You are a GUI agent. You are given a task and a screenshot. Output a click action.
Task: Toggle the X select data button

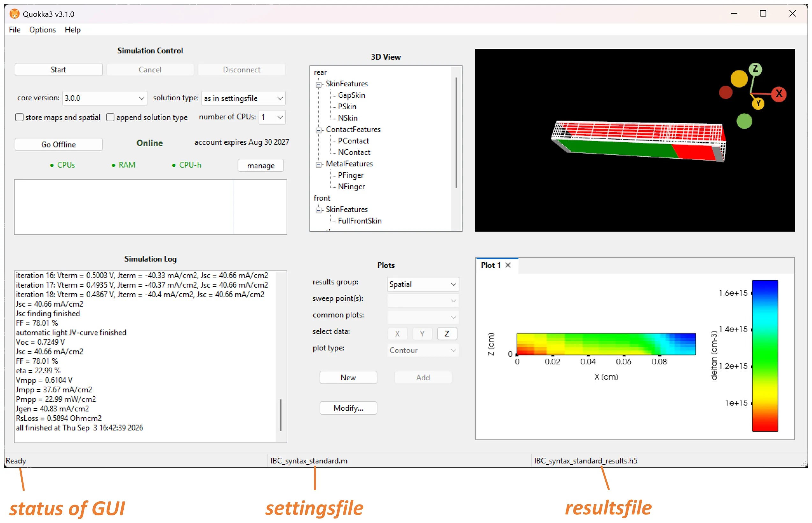click(x=397, y=333)
